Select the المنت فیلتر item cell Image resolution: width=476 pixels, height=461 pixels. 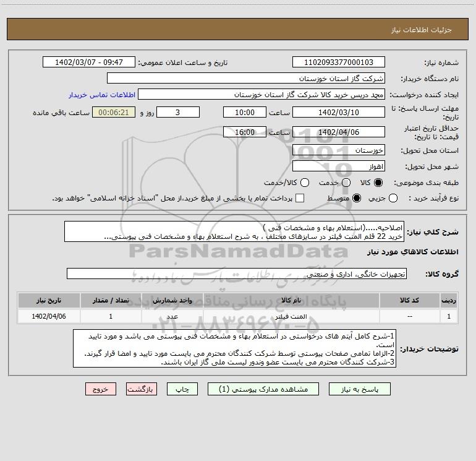291,316
